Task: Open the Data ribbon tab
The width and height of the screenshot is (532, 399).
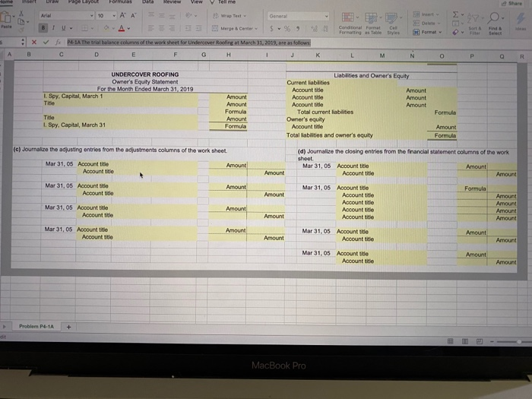Action: (x=147, y=2)
